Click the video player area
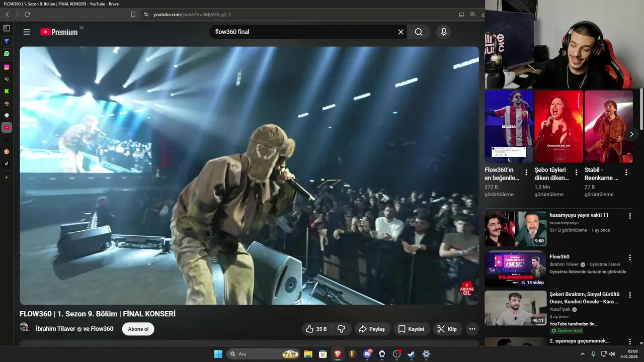This screenshot has height=362, width=644. click(249, 175)
